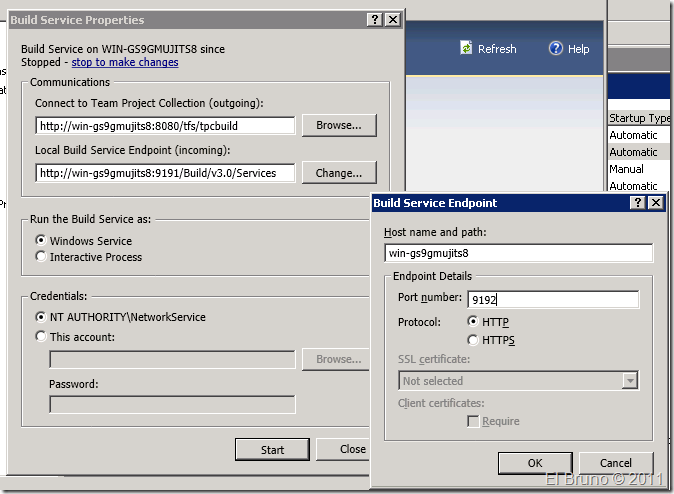Viewport: 674px width, 494px height.
Task: Open Help from the toolbar icon
Action: [556, 48]
